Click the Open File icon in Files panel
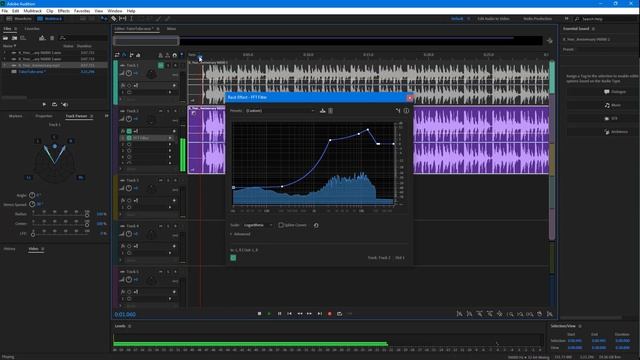The height and width of the screenshot is (360, 640). 6,38
